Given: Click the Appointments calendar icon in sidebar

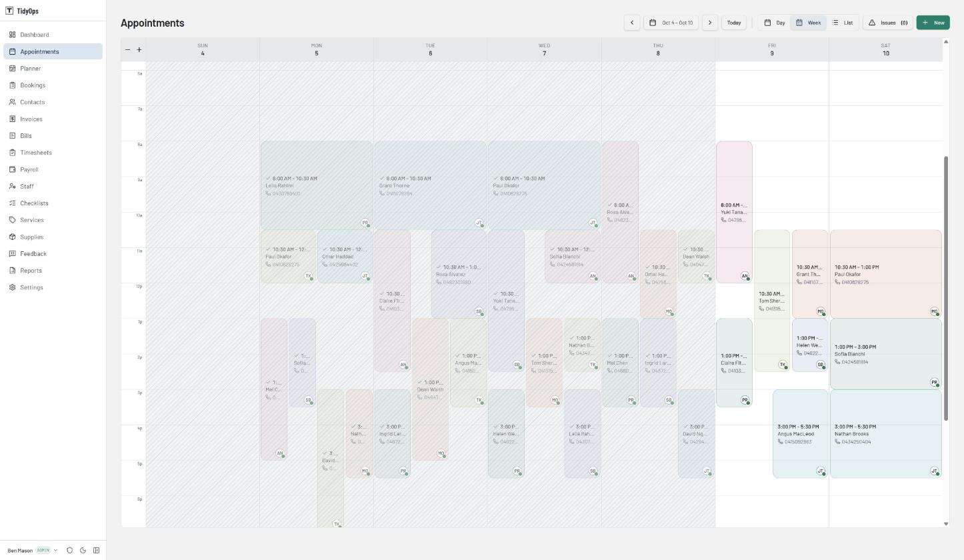Looking at the screenshot, I should pos(13,51).
